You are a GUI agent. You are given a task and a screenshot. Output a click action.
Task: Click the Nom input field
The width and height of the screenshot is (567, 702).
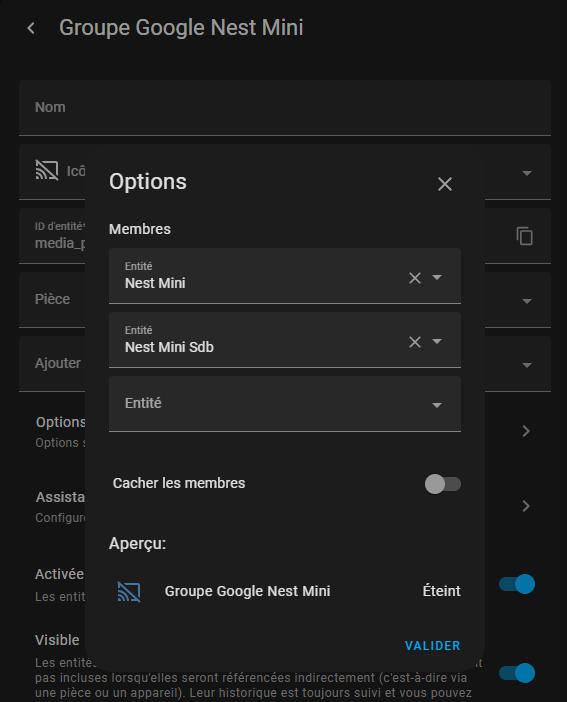coord(285,108)
